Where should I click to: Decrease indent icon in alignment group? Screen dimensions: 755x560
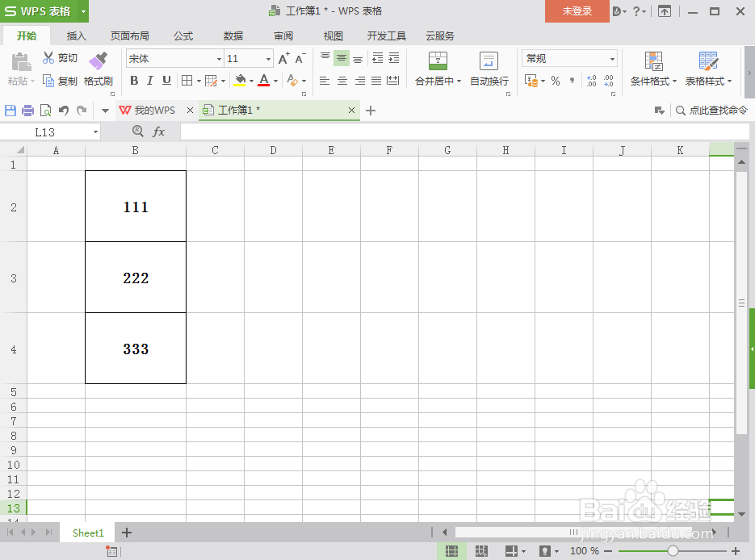click(378, 58)
